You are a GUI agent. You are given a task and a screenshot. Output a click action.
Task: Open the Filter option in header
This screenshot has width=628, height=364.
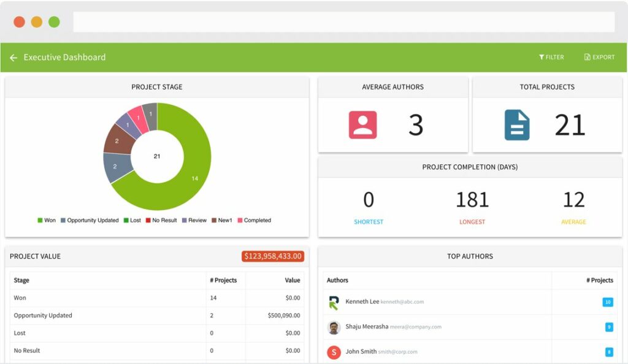tap(551, 57)
